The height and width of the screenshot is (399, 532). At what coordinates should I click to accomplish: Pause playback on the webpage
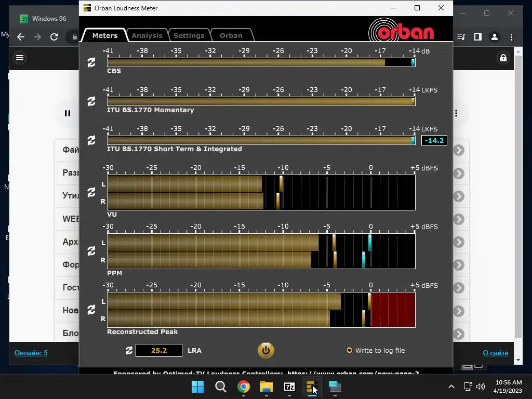(68, 113)
